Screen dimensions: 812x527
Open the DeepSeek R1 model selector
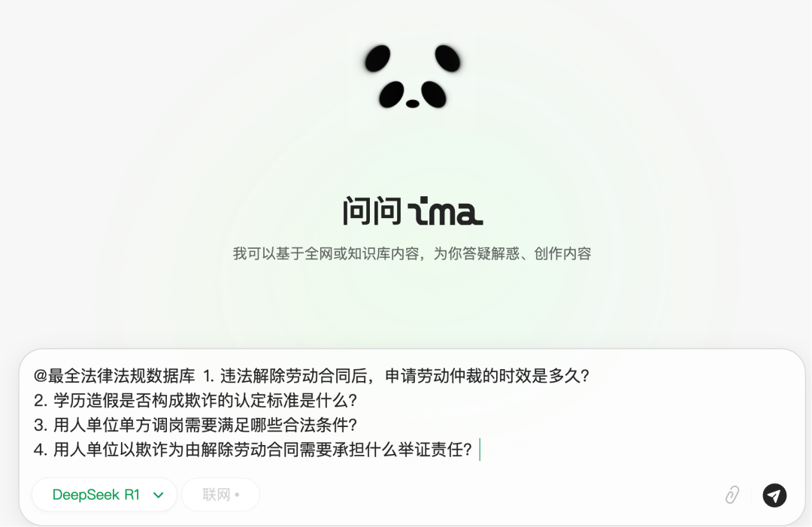tap(105, 495)
